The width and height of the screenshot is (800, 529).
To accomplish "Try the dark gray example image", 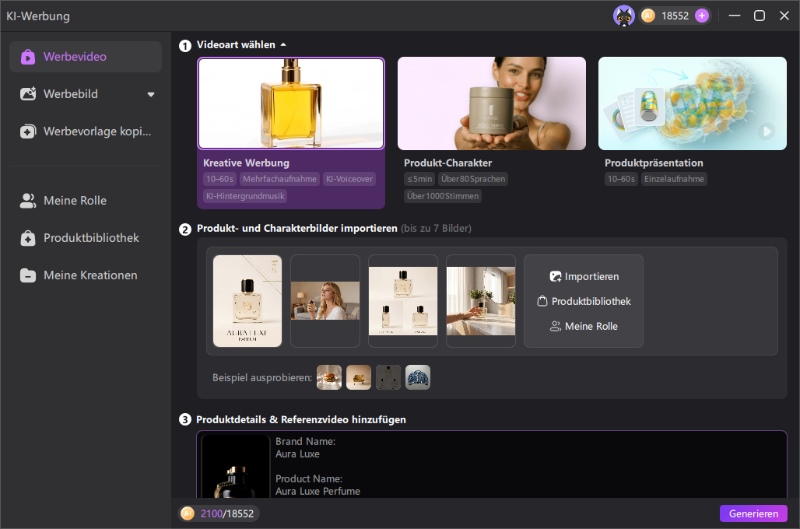I will pos(388,378).
